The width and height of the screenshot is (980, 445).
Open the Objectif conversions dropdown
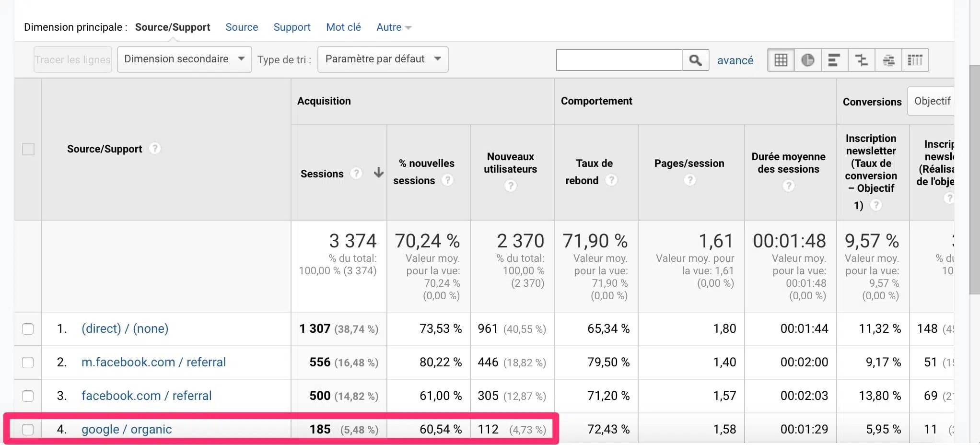931,101
